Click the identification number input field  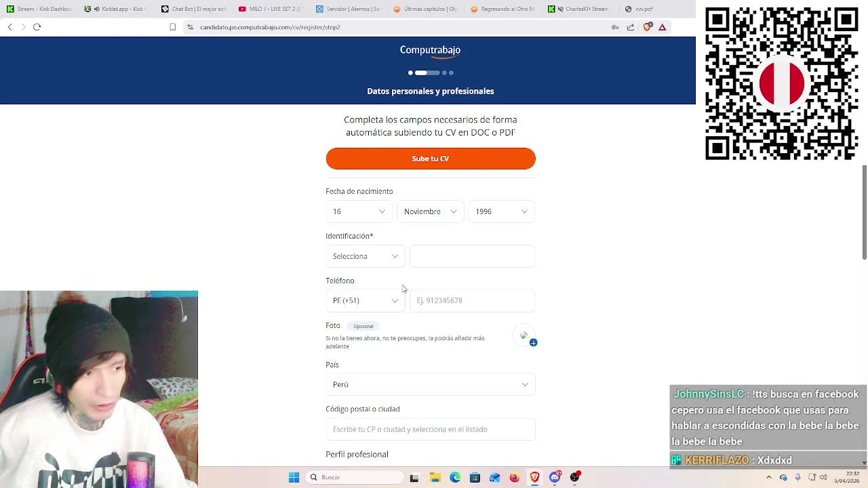click(x=473, y=256)
